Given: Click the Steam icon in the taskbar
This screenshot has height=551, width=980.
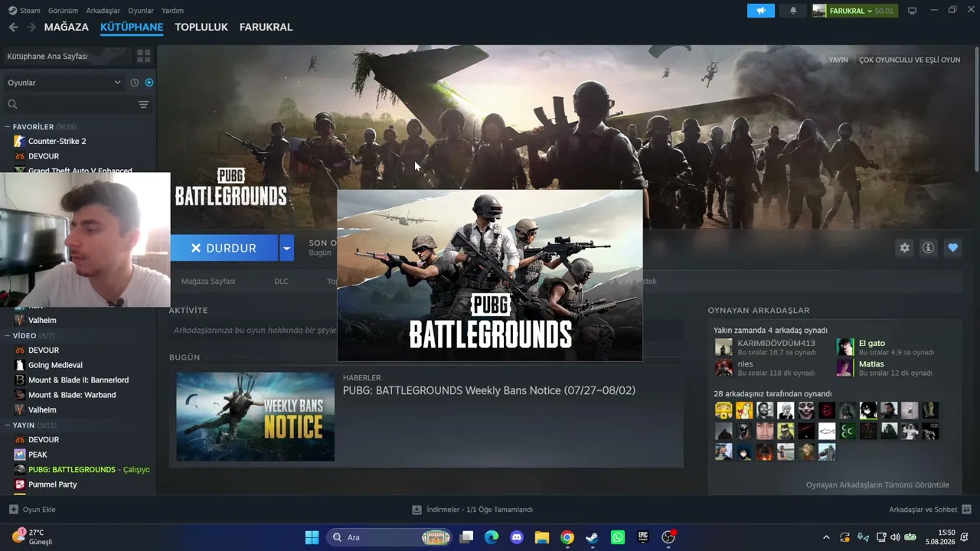Looking at the screenshot, I should tap(593, 537).
